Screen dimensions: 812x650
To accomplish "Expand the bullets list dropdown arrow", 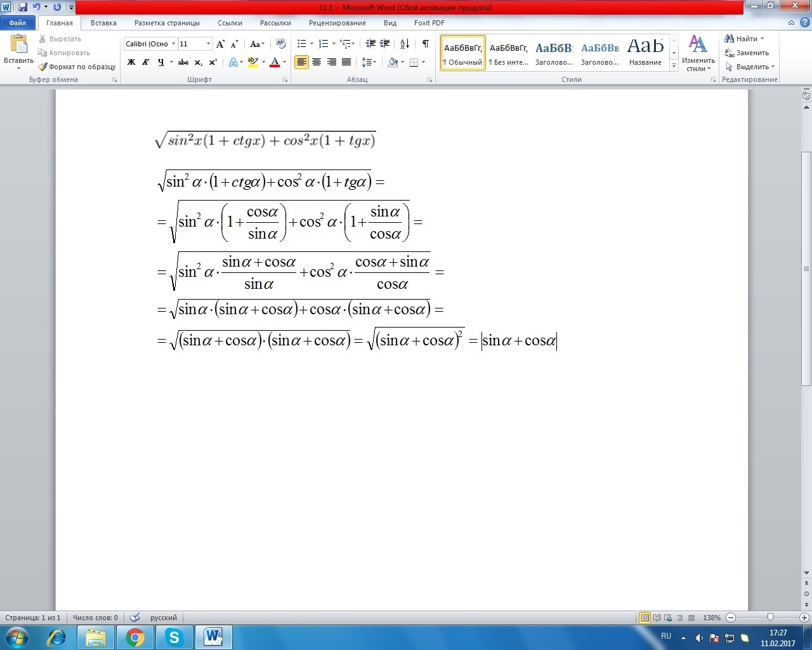I will (x=311, y=44).
